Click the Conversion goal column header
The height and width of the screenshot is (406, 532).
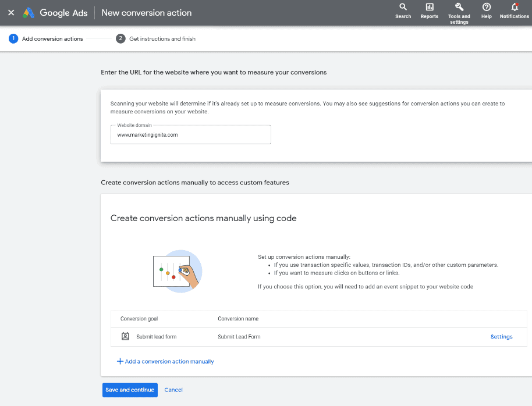[139, 319]
